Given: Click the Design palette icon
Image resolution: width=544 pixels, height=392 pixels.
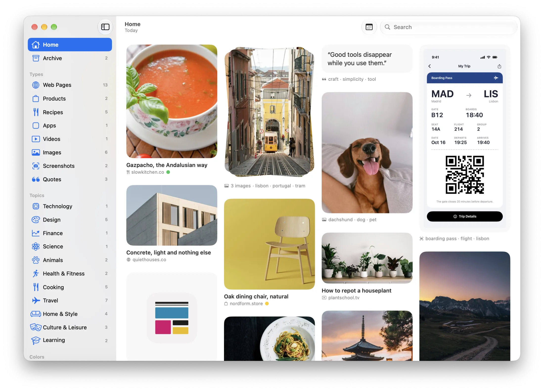Looking at the screenshot, I should [x=36, y=220].
